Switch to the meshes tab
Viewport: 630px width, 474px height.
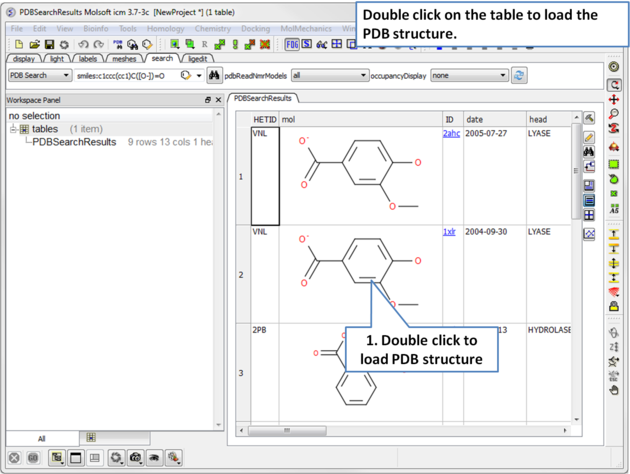click(124, 59)
